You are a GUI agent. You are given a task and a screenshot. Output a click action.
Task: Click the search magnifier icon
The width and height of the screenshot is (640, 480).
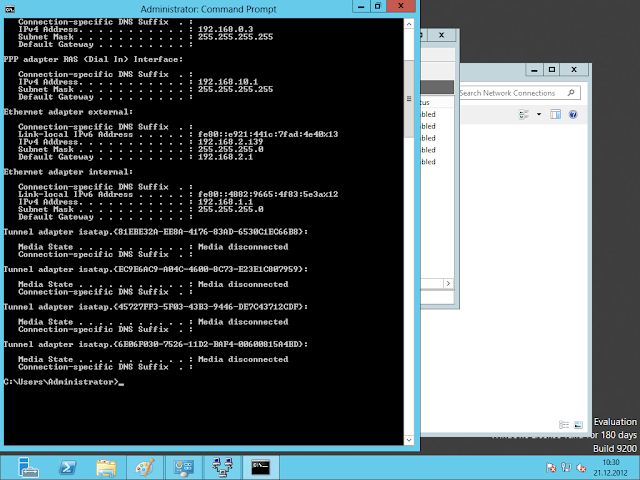point(573,93)
